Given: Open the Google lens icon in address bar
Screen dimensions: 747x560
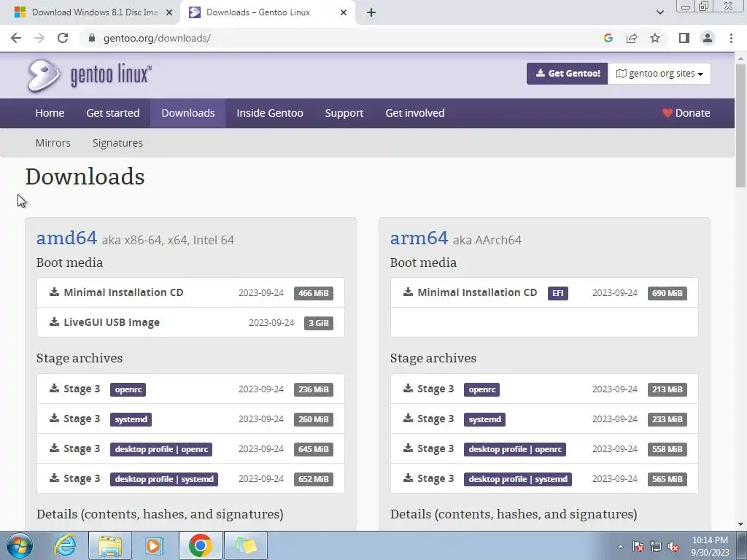Looking at the screenshot, I should (608, 38).
